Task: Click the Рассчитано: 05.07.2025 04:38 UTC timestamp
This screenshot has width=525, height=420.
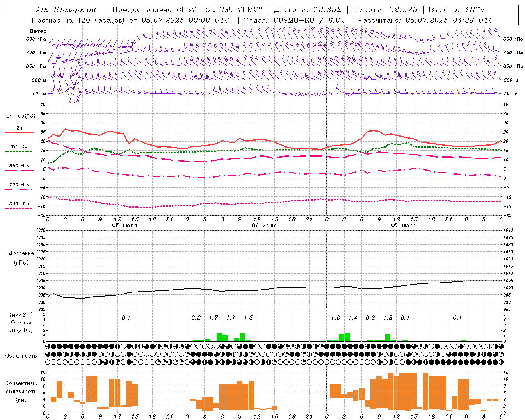Action: click(426, 20)
